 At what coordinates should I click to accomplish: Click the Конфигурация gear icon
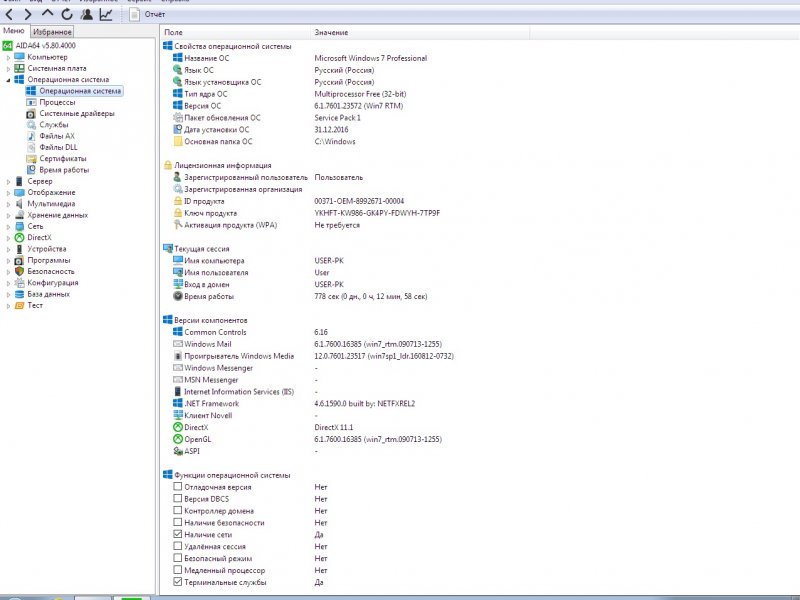[19, 283]
